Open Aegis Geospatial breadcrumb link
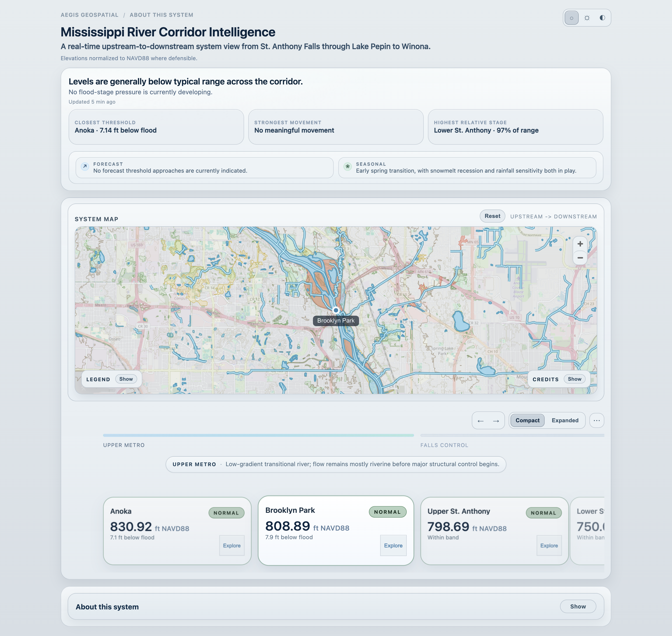The width and height of the screenshot is (672, 636). (x=90, y=15)
